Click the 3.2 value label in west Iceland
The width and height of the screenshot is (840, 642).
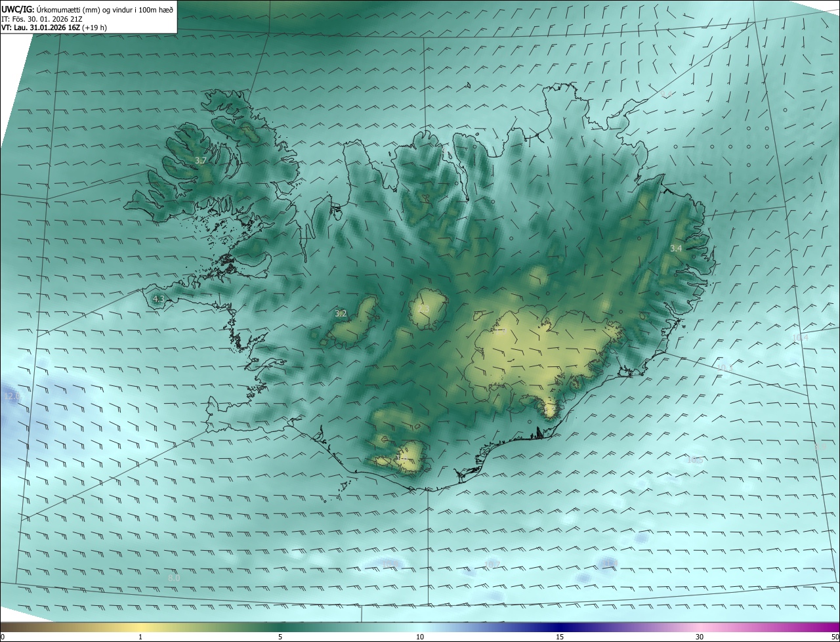[341, 314]
